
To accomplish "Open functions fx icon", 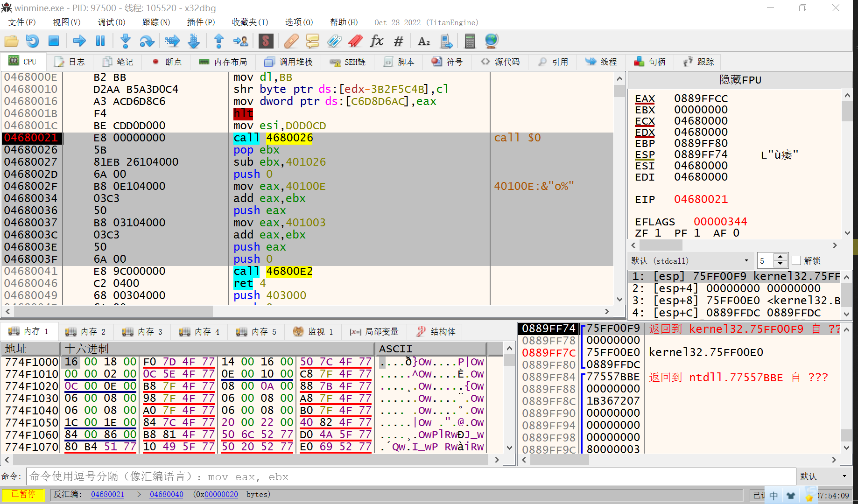I will click(x=376, y=41).
